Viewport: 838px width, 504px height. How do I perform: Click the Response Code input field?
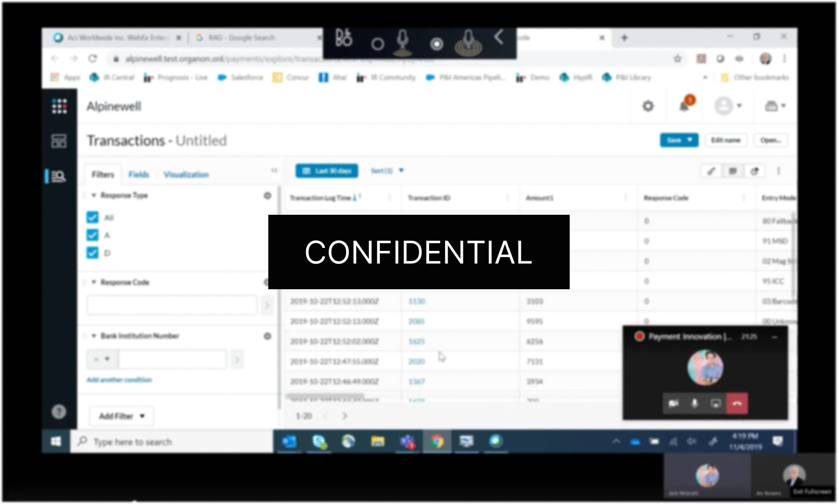(172, 305)
